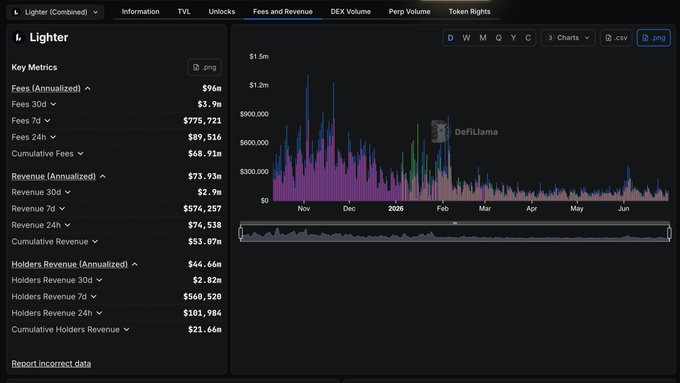Click the $775,721 Fees 7d value

click(x=202, y=121)
